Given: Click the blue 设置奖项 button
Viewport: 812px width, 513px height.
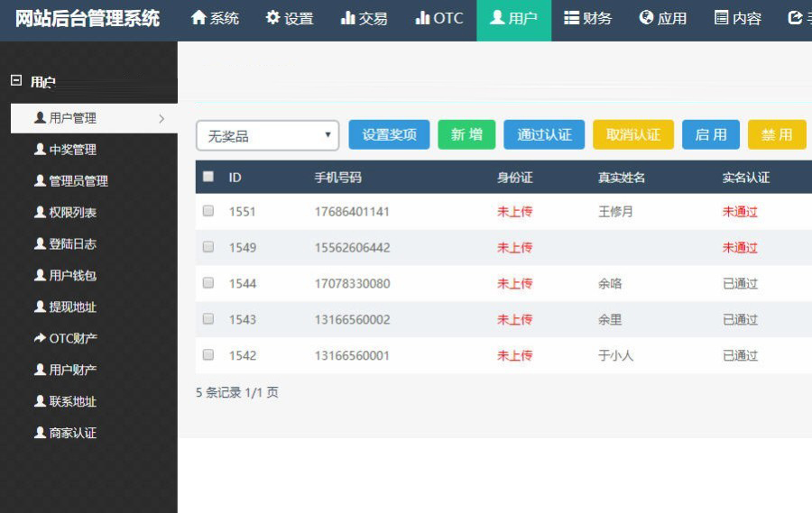Looking at the screenshot, I should 389,134.
